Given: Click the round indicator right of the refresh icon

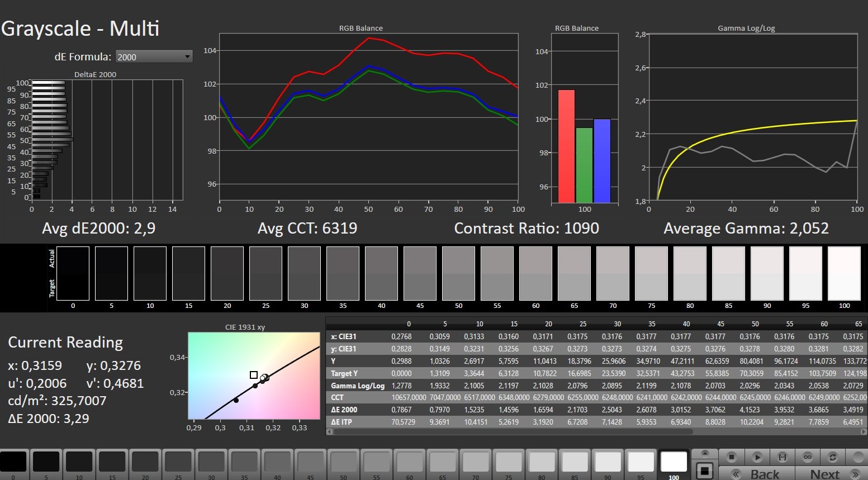Looking at the screenshot, I should click(x=857, y=457).
